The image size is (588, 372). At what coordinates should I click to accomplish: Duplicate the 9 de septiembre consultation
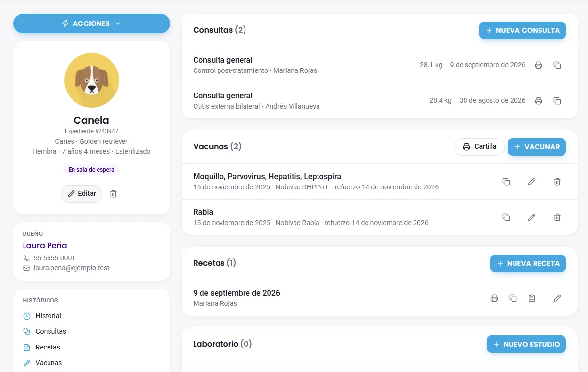pos(557,65)
